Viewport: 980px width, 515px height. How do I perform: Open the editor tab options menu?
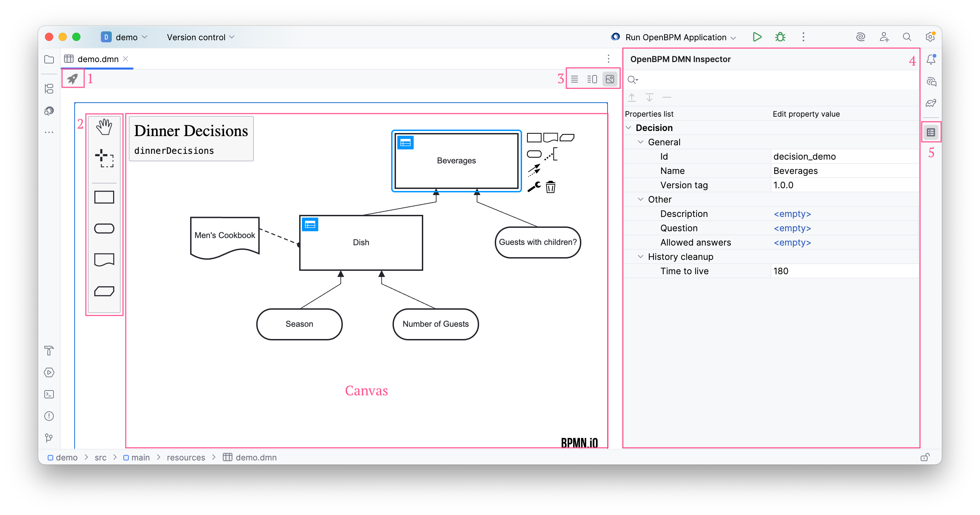coord(608,59)
